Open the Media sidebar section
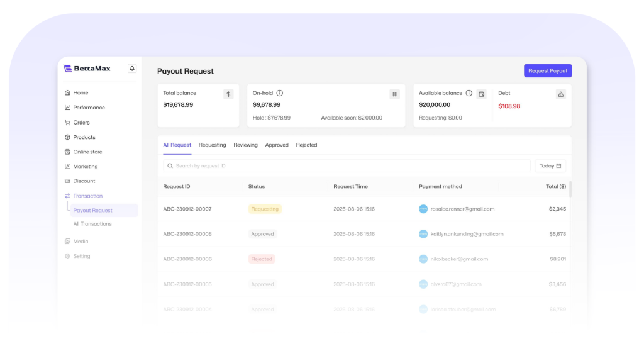This screenshot has height=346, width=644. pos(80,242)
